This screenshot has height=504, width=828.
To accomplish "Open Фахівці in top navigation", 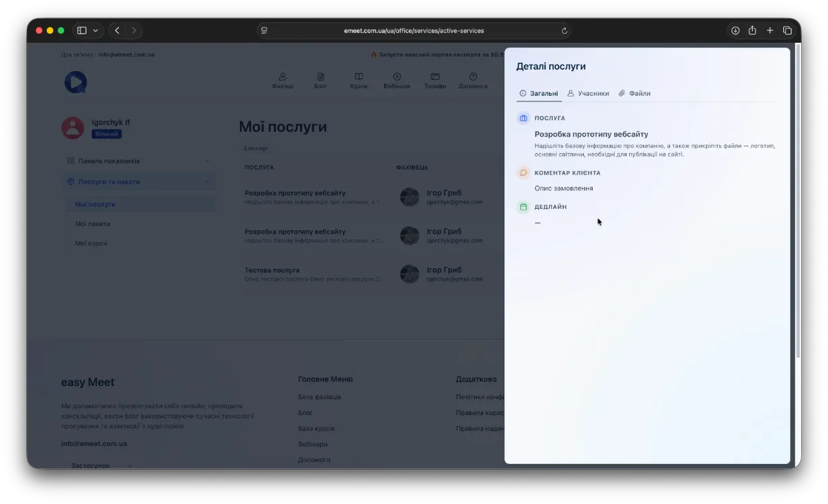I will coord(282,81).
